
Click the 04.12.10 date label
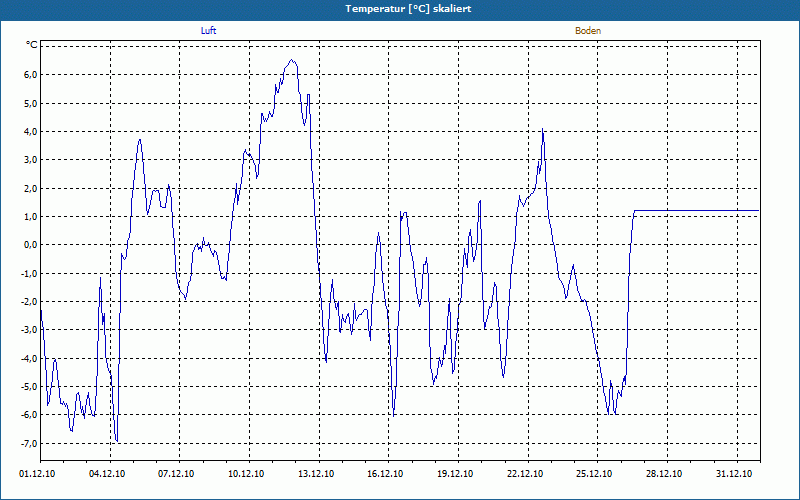tap(107, 474)
